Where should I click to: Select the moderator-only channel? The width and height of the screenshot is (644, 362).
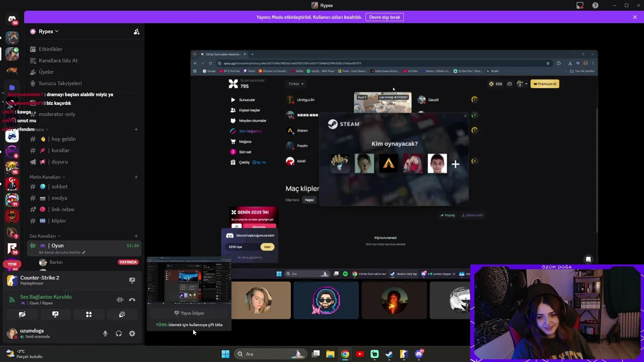click(57, 114)
